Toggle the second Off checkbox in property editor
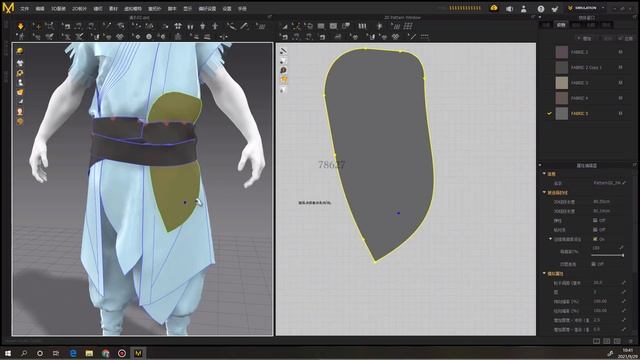 595,230
